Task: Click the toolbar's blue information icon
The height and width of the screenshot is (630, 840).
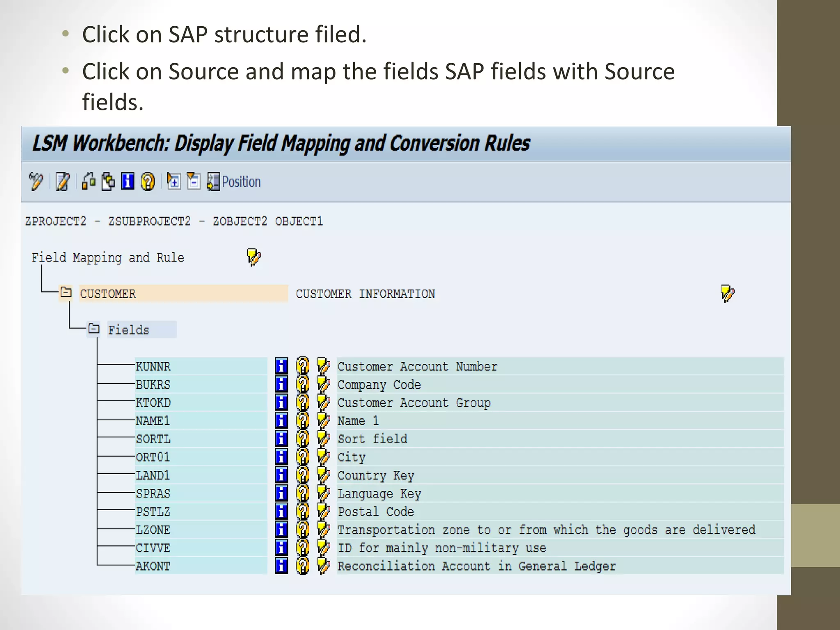Action: (128, 181)
